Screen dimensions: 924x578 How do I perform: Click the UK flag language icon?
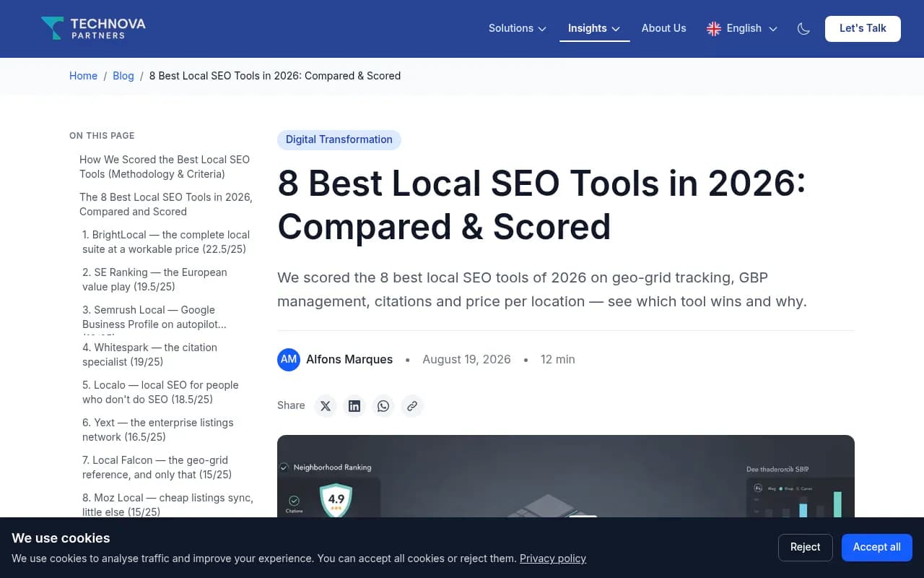click(714, 28)
